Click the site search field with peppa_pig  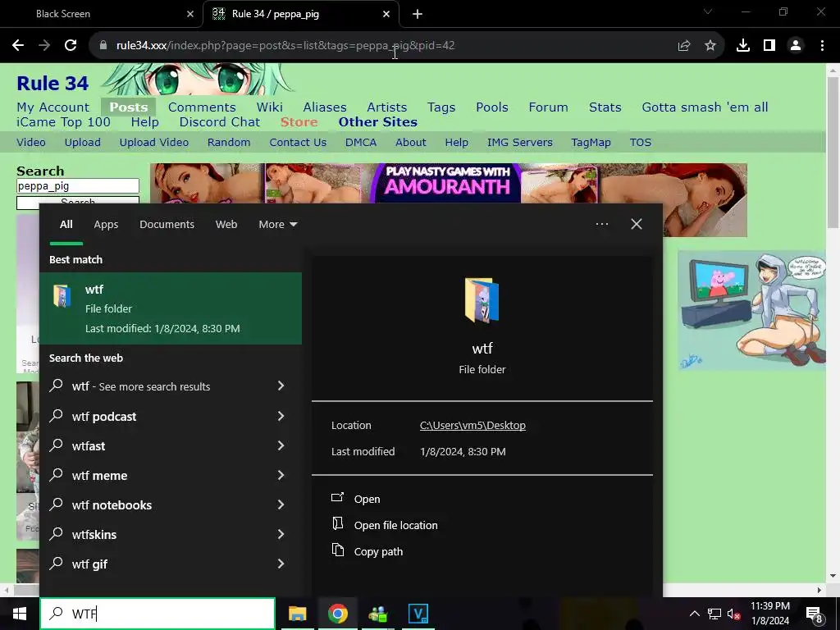(78, 186)
